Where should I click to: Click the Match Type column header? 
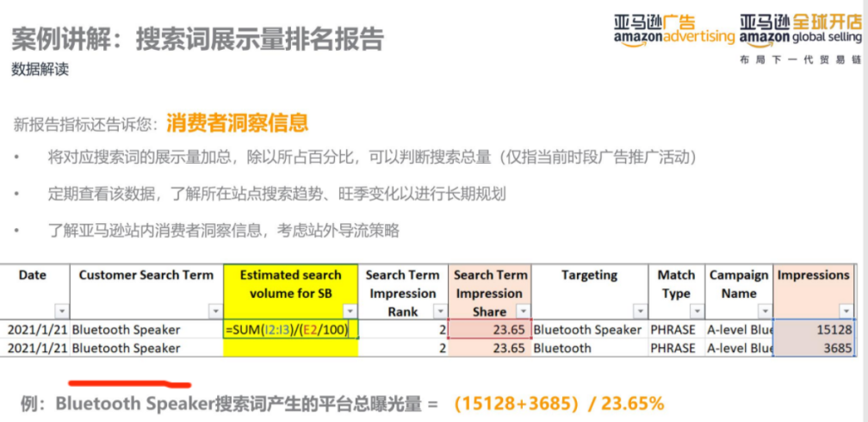677,291
